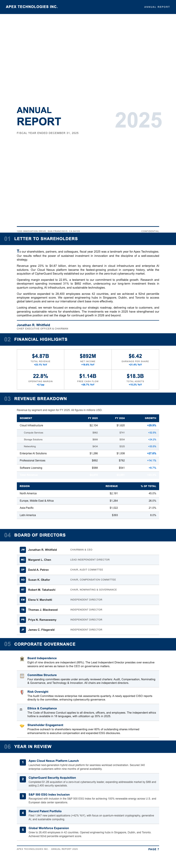Click the Year in Review section heading
The width and height of the screenshot is (176, 868).
(x=33, y=746)
